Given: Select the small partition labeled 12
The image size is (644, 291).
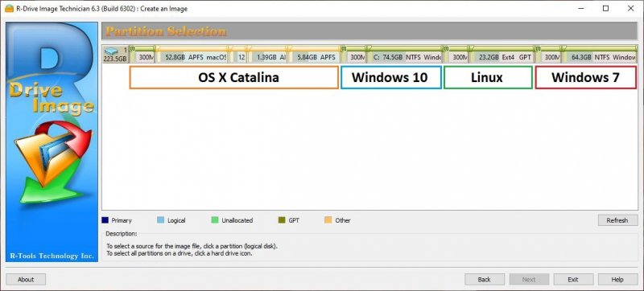Looking at the screenshot, I should tap(237, 55).
